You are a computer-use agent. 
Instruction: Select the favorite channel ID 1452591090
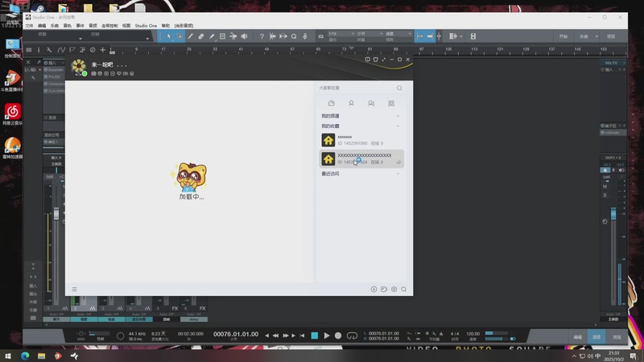coord(361,140)
